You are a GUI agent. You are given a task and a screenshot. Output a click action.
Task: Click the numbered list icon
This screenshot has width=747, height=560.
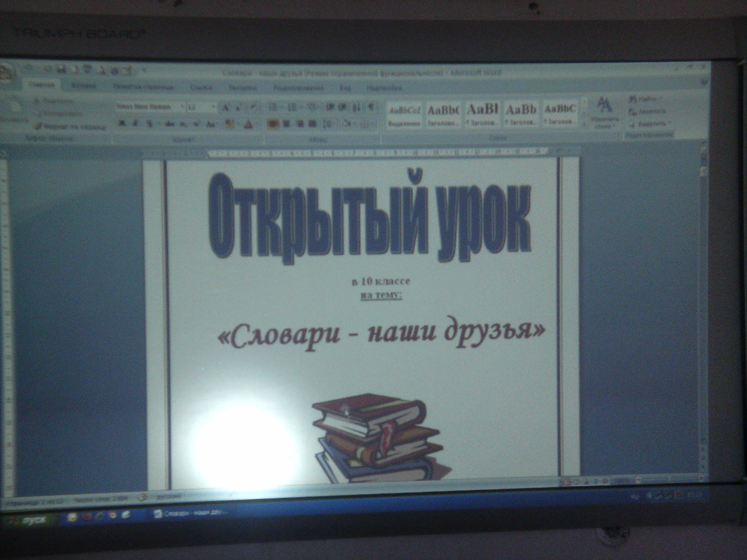[x=292, y=108]
